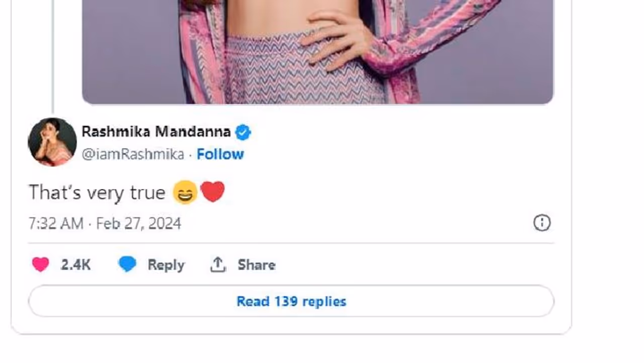Click the Rashmika Mandanna display name
Screen dimensions: 644x363
pyautogui.click(x=156, y=132)
